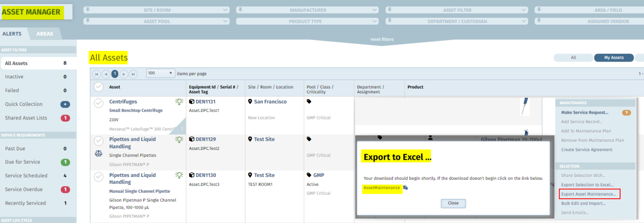The width and height of the screenshot is (644, 223).
Task: Click Export Asset Maintenance... action
Action: pyautogui.click(x=589, y=194)
